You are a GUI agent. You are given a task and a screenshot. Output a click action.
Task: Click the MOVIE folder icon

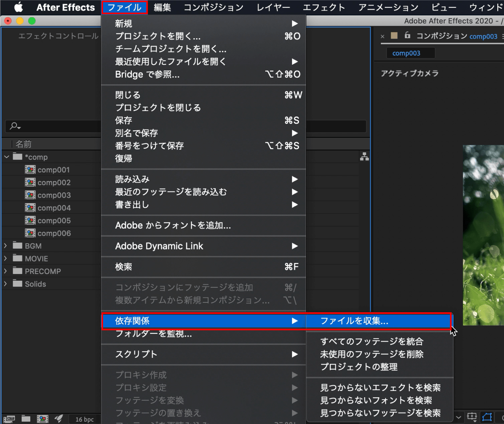(x=17, y=258)
